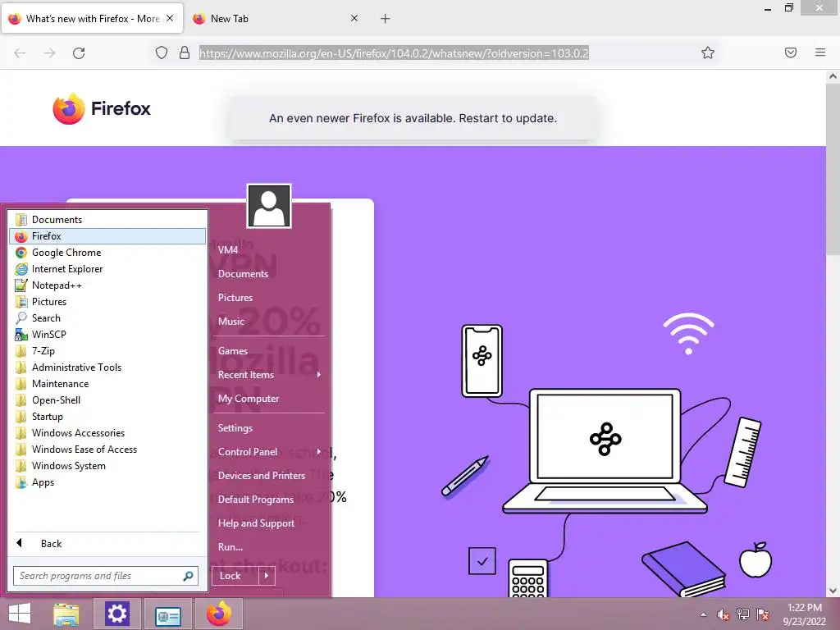Expand the Windows Accessories folder

(107, 433)
